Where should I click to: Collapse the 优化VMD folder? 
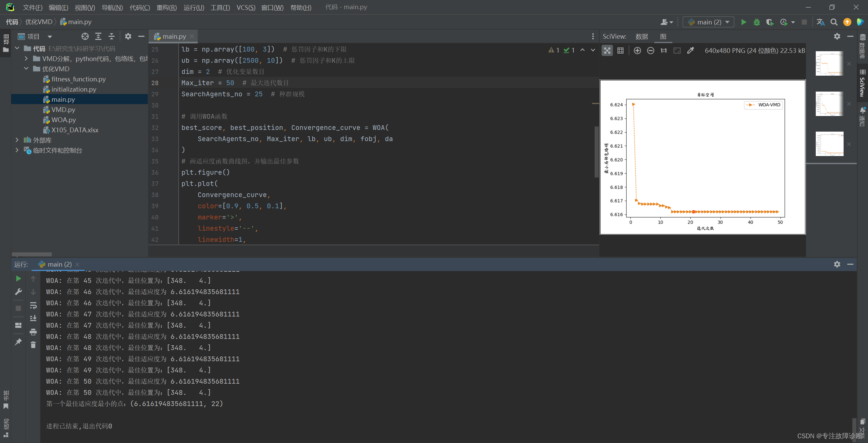point(26,69)
